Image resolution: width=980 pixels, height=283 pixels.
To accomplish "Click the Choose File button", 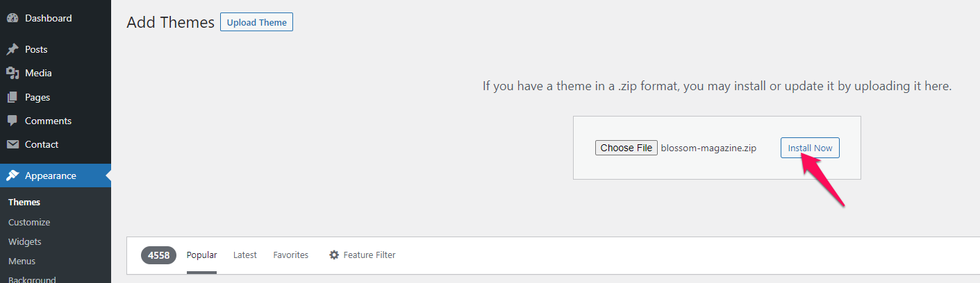I will click(x=626, y=148).
